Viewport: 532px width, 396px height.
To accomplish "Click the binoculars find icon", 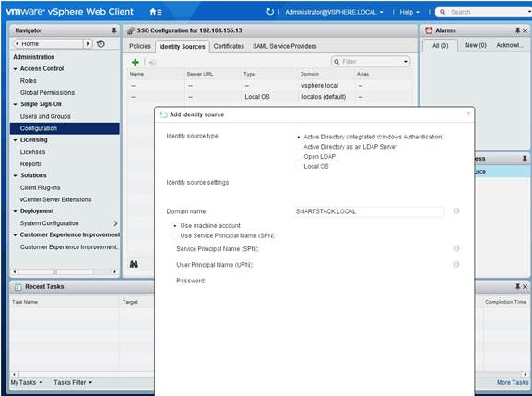I will pos(134,264).
